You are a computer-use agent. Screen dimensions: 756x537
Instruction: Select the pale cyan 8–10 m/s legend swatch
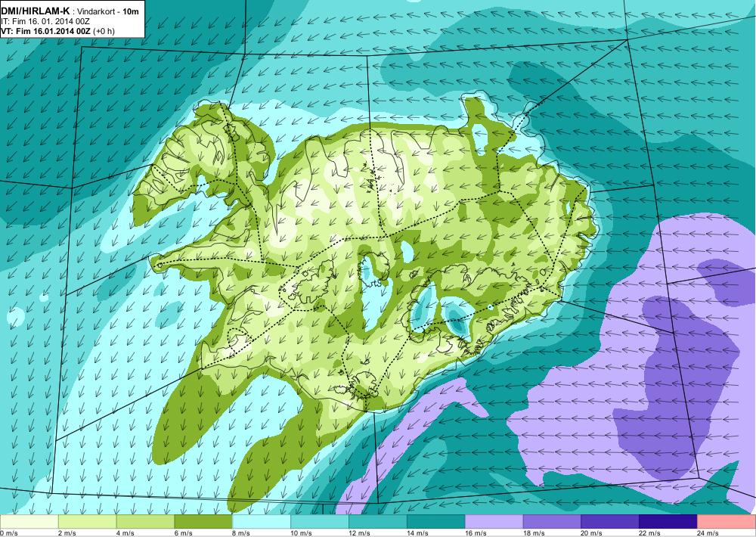[262, 522]
